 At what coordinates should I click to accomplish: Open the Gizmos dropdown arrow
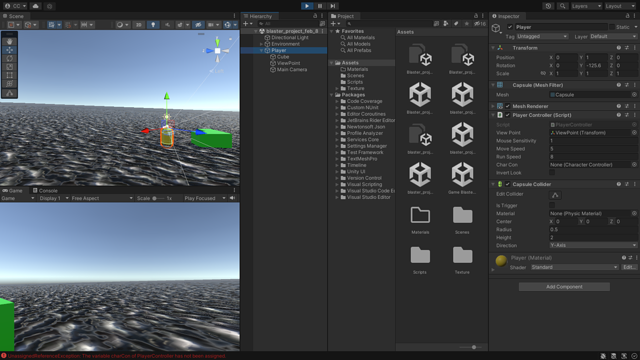pyautogui.click(x=235, y=25)
